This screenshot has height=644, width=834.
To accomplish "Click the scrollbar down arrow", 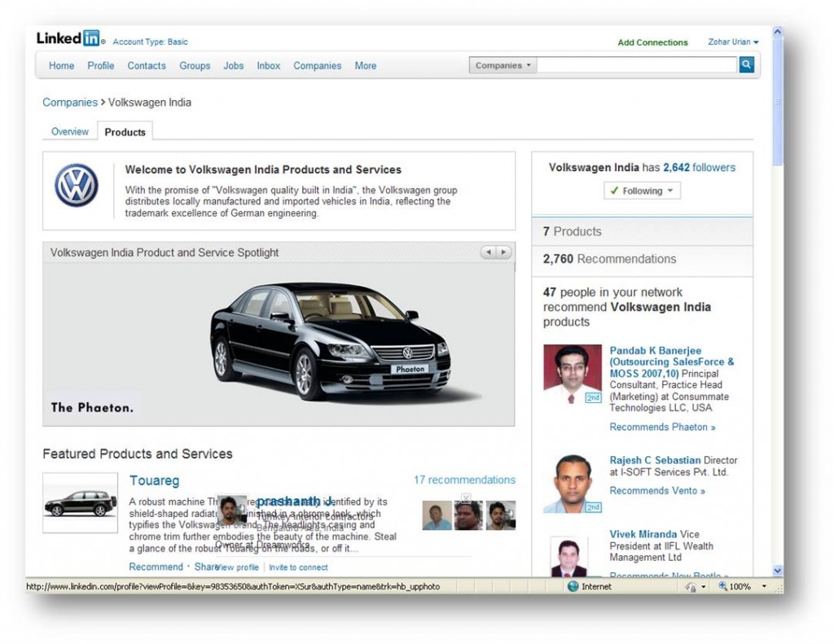I will (777, 571).
